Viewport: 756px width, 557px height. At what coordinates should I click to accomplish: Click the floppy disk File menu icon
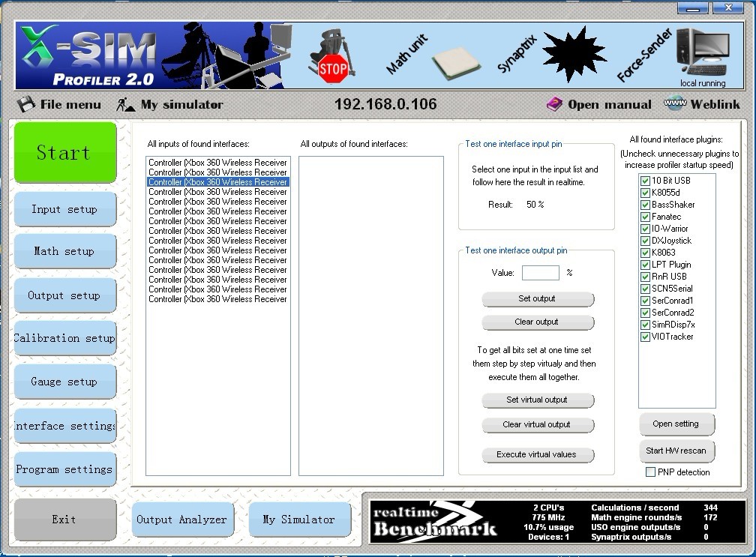[26, 104]
